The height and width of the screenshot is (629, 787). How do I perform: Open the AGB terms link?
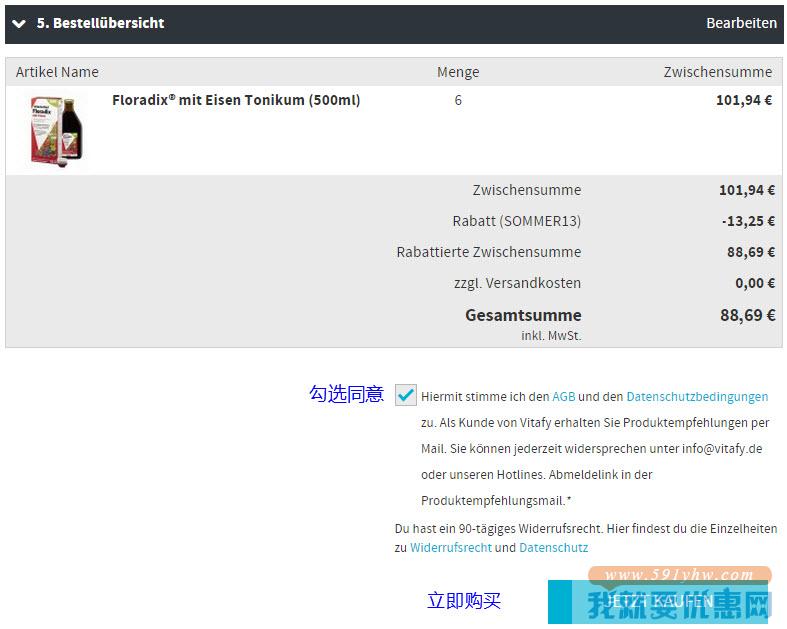click(x=563, y=397)
